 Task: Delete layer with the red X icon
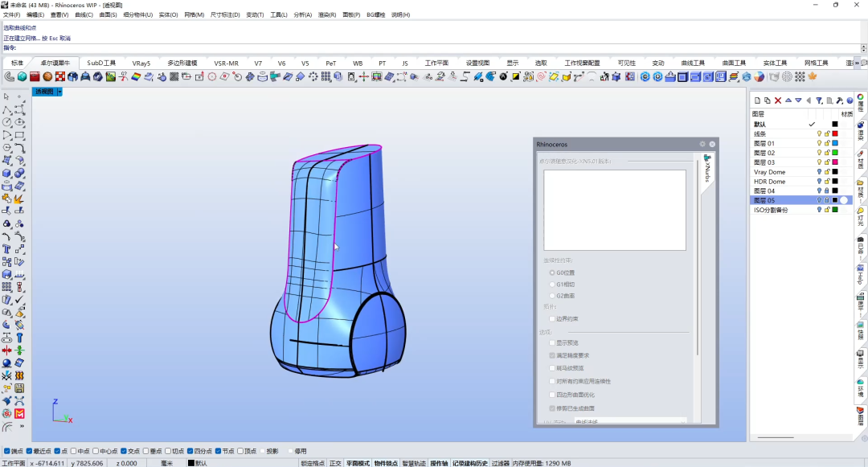tap(778, 100)
